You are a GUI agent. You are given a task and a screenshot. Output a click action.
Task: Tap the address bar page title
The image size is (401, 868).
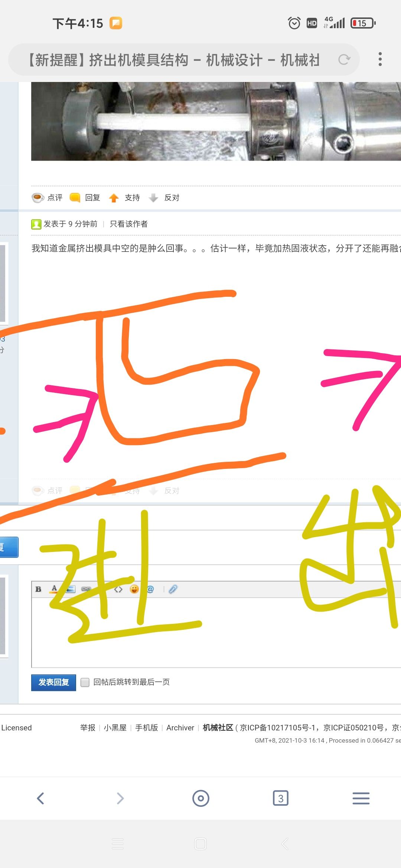[174, 60]
